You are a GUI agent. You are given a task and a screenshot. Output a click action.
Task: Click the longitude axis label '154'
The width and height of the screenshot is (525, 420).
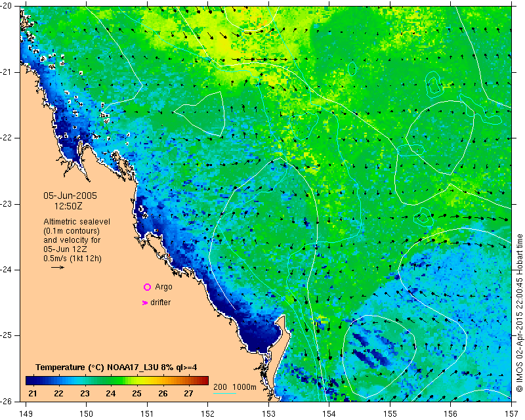(329, 414)
